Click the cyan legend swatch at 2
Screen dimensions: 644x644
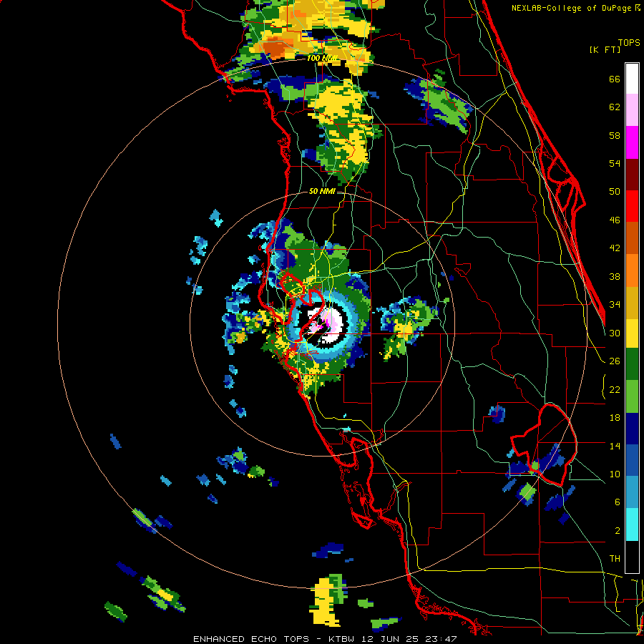coord(632,524)
